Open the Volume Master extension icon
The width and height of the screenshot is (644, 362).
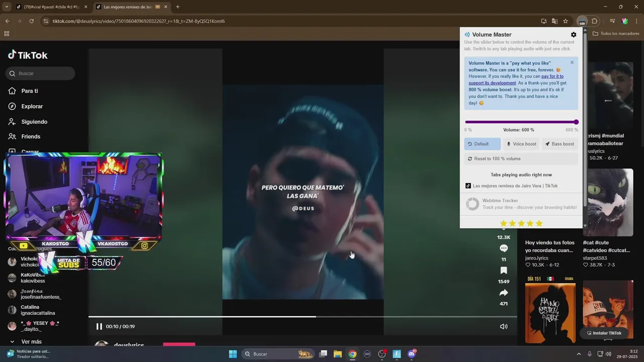[x=582, y=21]
